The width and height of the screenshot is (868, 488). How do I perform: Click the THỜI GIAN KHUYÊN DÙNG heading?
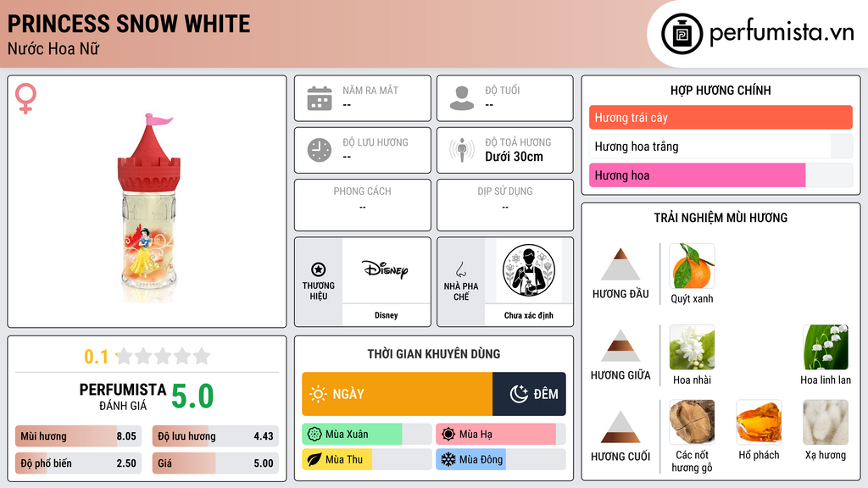(434, 354)
